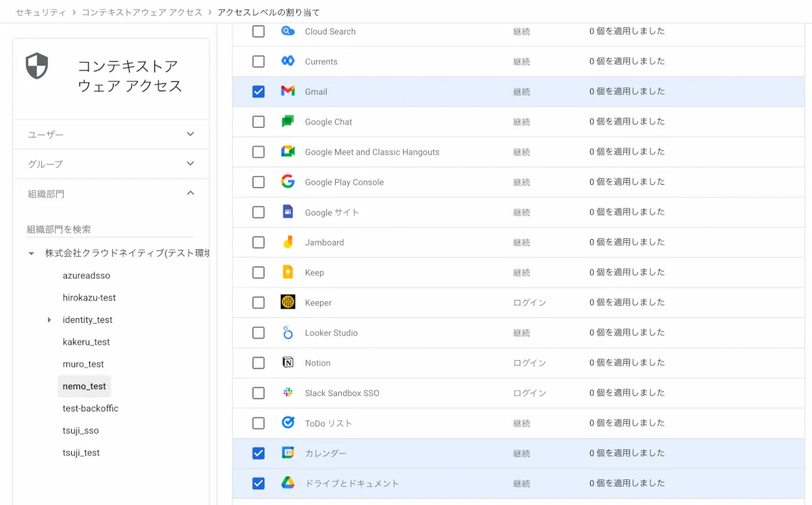Image resolution: width=812 pixels, height=505 pixels.
Task: Click the Keeper app icon
Action: click(288, 303)
